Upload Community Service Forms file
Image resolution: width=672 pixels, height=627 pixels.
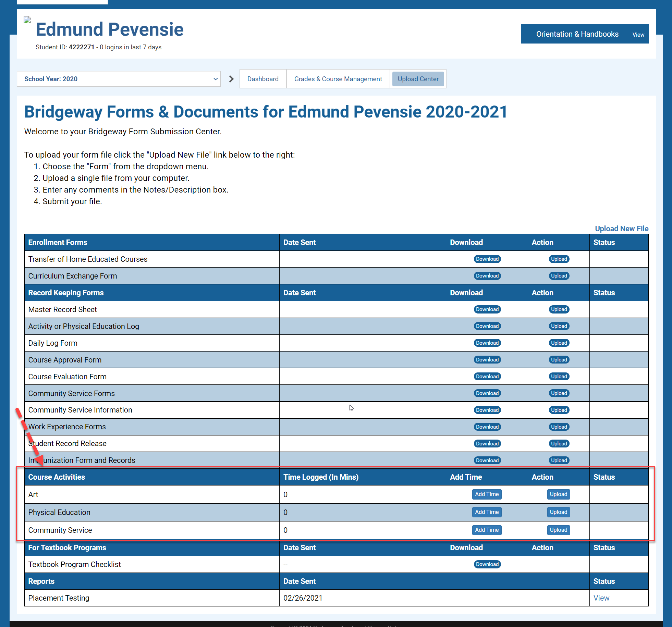point(559,393)
